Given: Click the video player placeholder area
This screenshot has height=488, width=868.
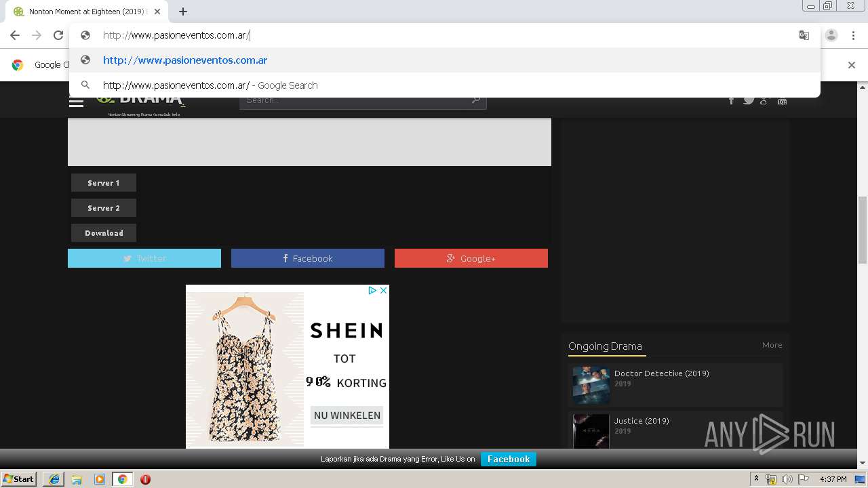Looking at the screenshot, I should tap(309, 142).
